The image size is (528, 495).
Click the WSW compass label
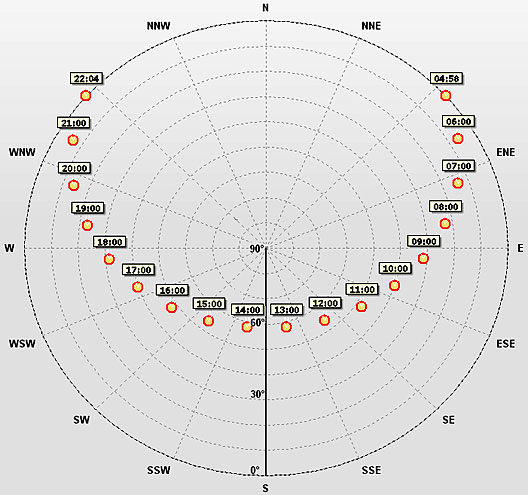click(x=22, y=344)
